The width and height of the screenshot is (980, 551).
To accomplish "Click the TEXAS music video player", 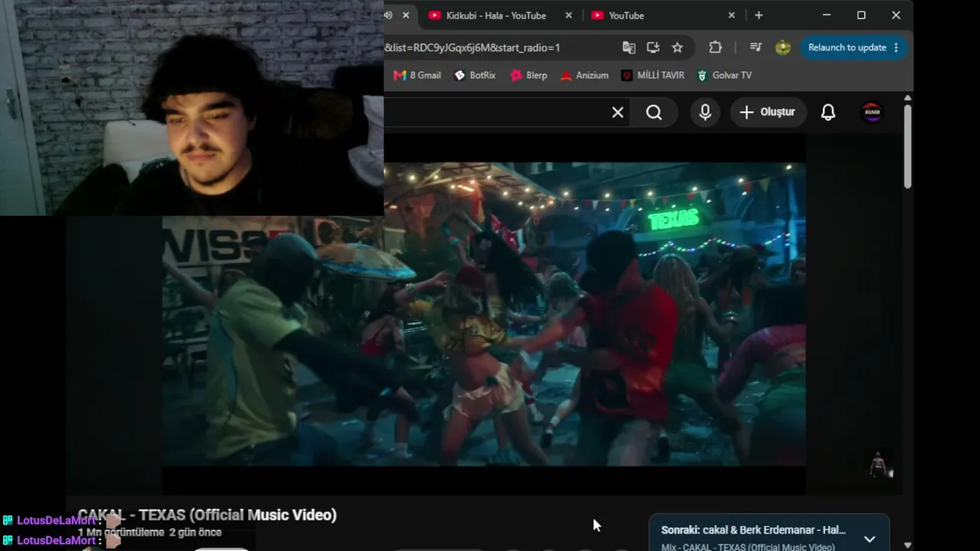I will pyautogui.click(x=484, y=314).
